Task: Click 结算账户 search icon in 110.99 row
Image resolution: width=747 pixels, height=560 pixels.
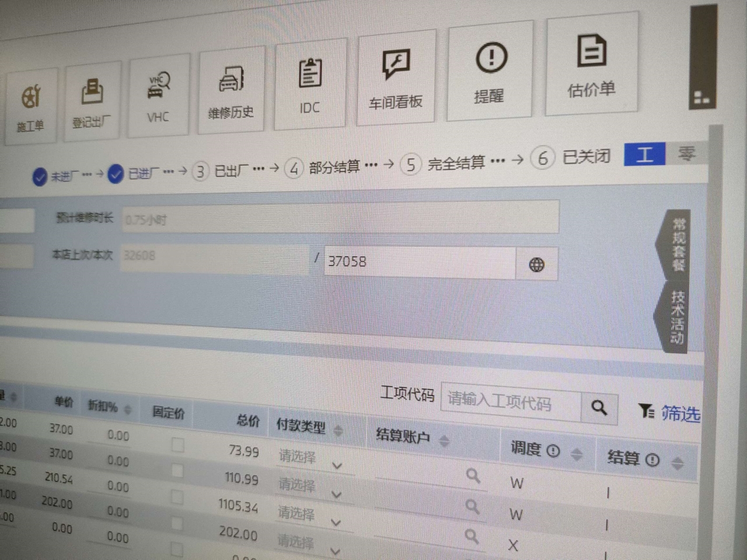Action: [x=473, y=506]
